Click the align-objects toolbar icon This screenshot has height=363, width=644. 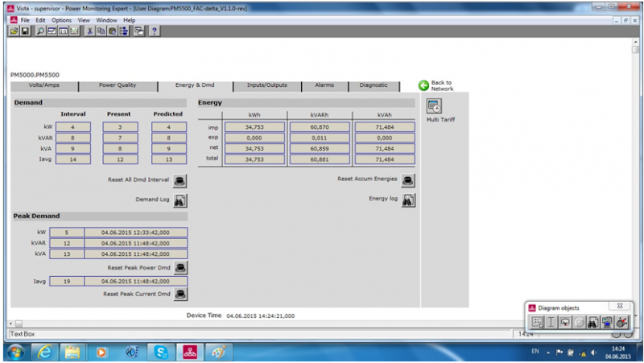point(124,31)
